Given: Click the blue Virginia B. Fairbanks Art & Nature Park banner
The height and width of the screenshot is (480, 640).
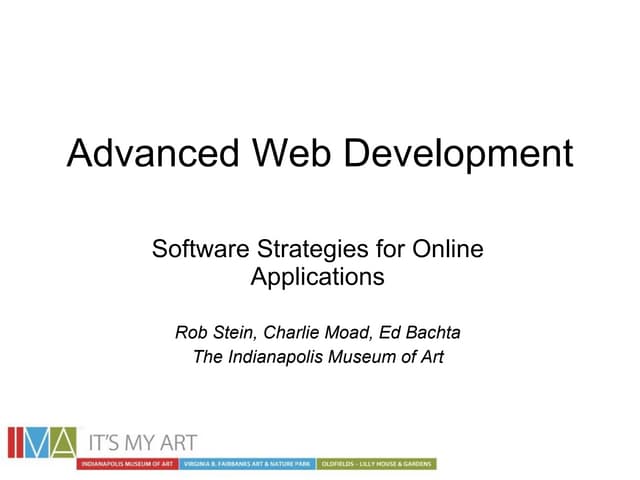Looking at the screenshot, I should point(247,465).
